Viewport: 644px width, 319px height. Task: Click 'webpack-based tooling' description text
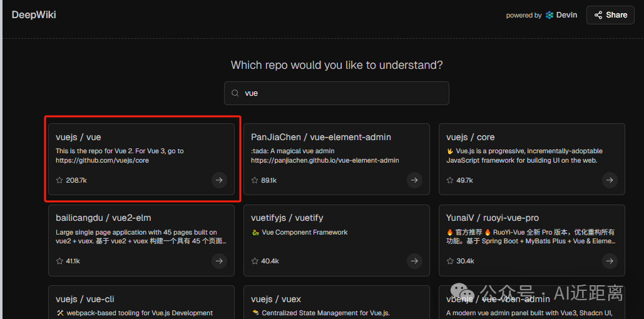coord(135,313)
